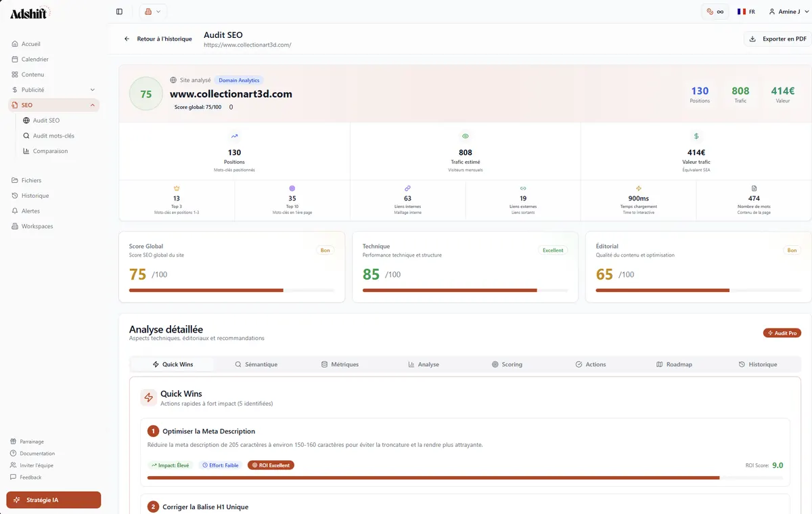Click the Excellent badge on Technique card

click(553, 250)
